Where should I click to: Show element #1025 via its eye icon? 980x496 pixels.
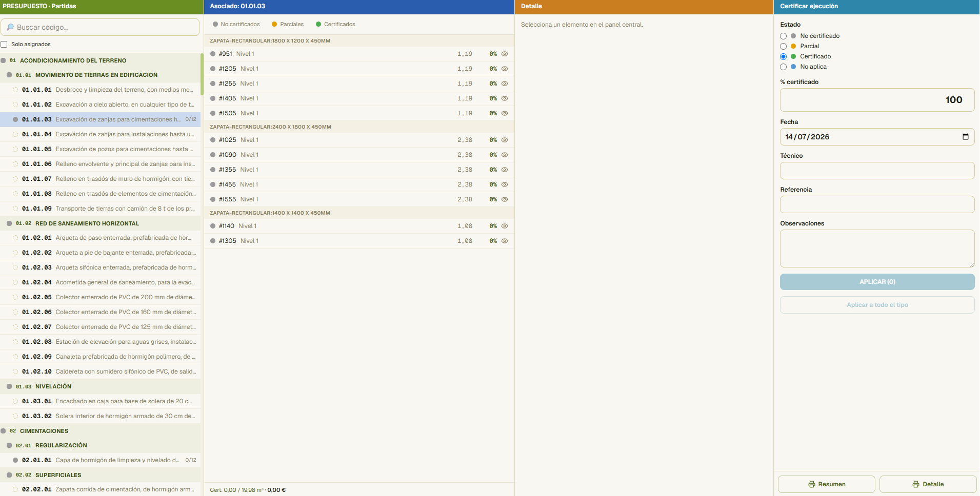505,140
